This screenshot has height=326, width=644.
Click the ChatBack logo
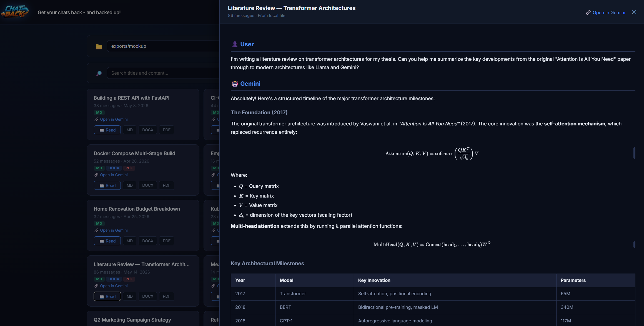point(15,12)
